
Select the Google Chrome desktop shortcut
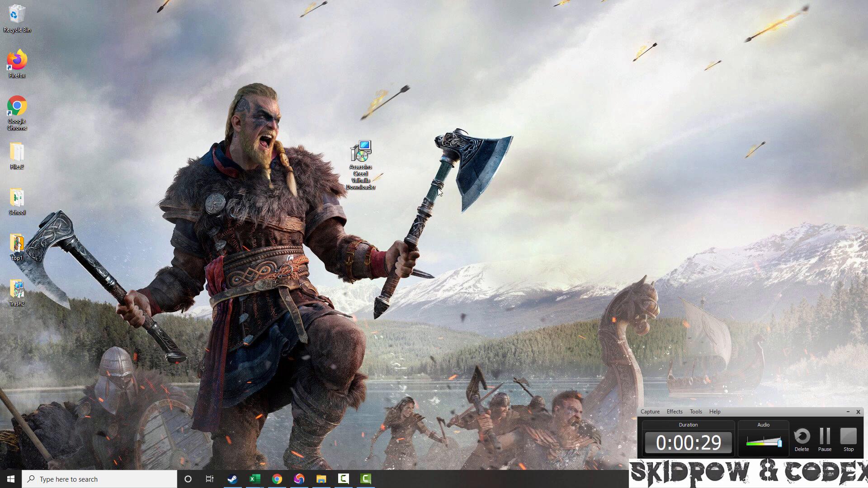17,107
